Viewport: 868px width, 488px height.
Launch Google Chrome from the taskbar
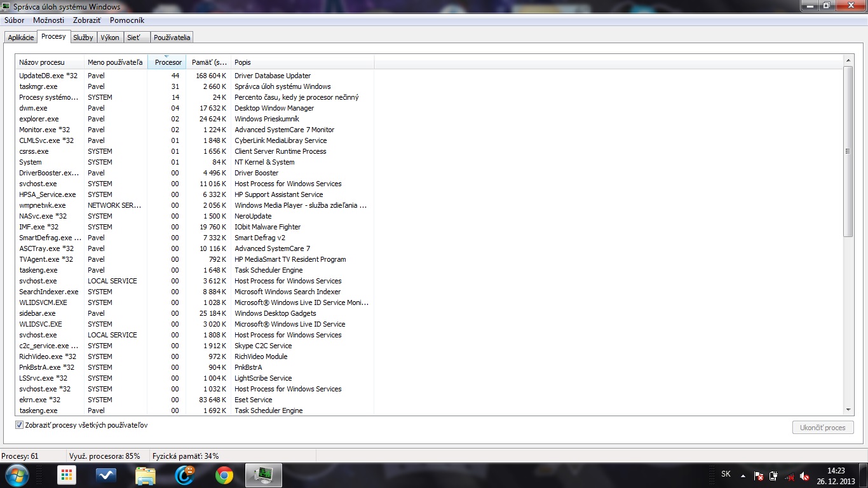point(224,475)
